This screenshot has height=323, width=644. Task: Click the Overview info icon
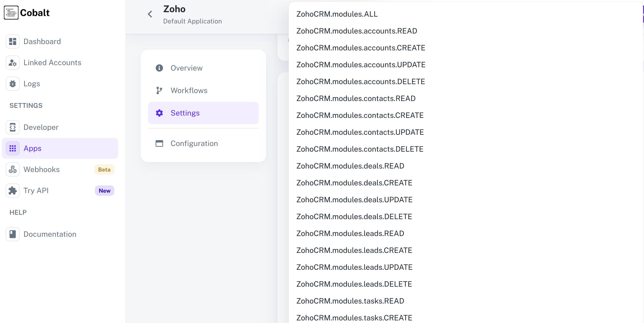(159, 68)
